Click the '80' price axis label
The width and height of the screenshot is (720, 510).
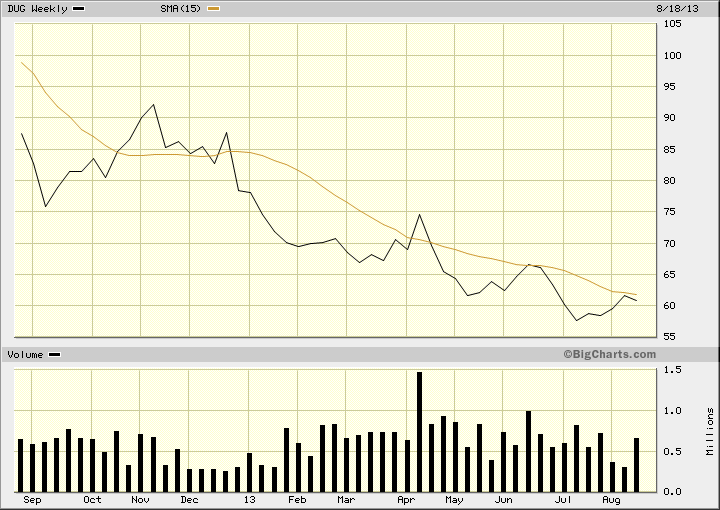pyautogui.click(x=669, y=181)
